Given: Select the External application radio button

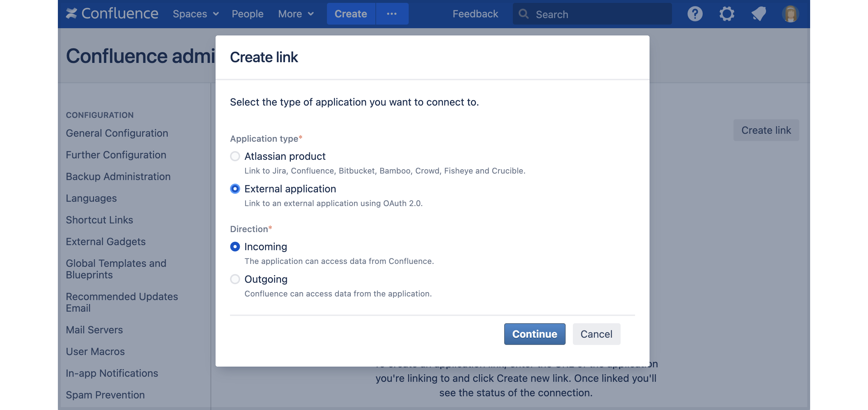Looking at the screenshot, I should [x=235, y=189].
